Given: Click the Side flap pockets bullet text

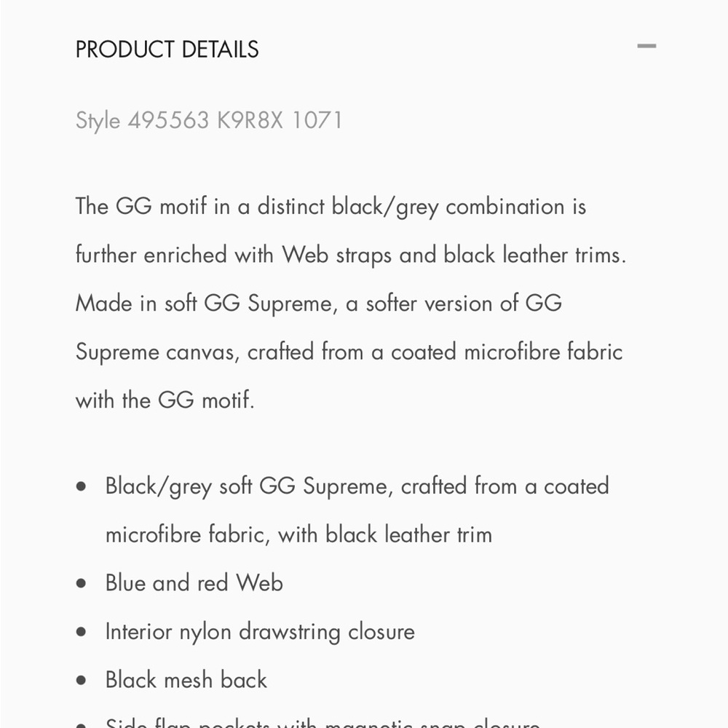Looking at the screenshot, I should 323,722.
